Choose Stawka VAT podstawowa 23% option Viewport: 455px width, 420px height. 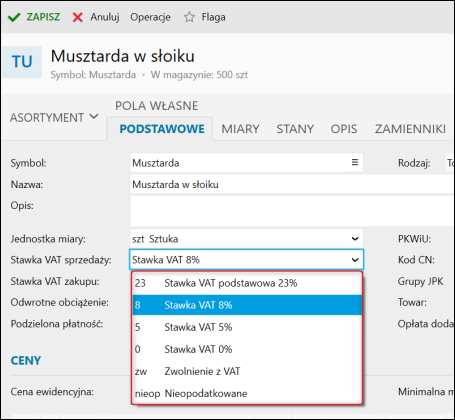(247, 283)
